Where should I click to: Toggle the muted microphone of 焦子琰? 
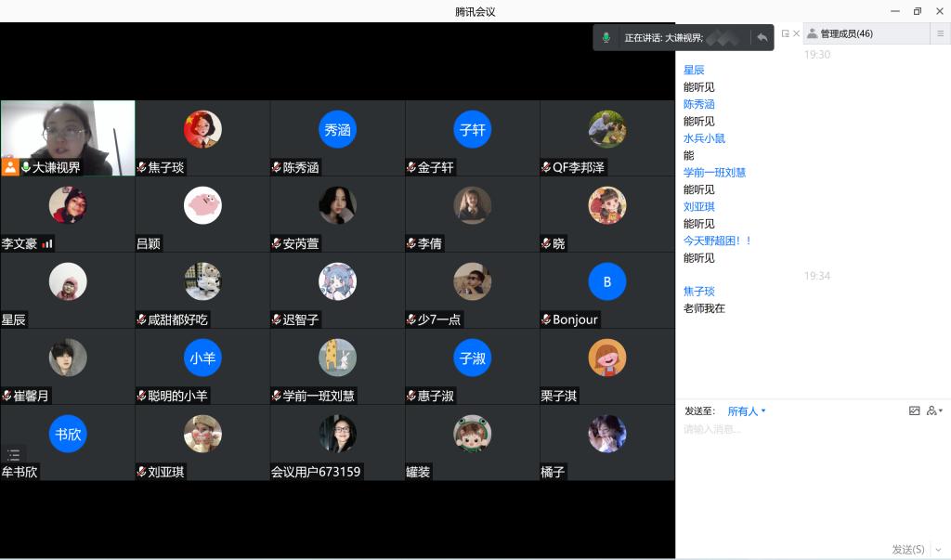142,167
